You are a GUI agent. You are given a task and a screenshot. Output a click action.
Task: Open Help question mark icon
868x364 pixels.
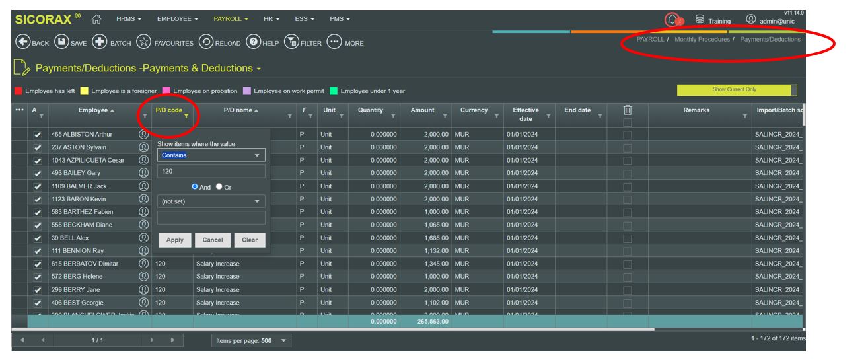[x=253, y=42]
